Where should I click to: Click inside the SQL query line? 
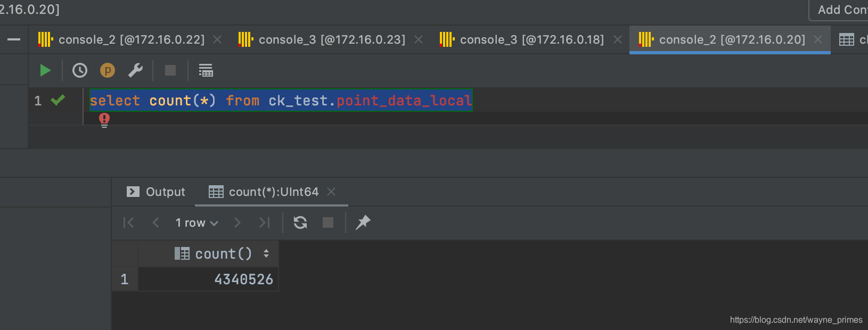coord(281,100)
